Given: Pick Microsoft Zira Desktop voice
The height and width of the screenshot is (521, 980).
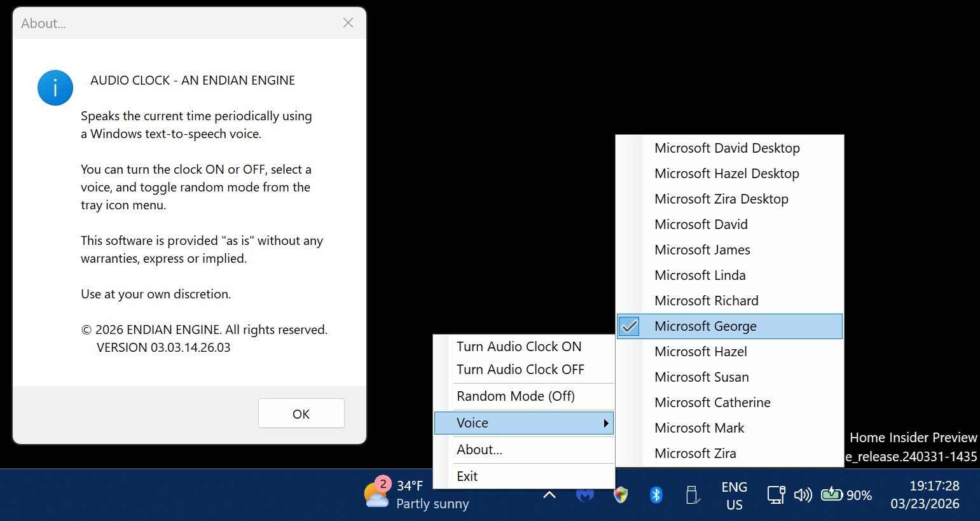Looking at the screenshot, I should [721, 199].
